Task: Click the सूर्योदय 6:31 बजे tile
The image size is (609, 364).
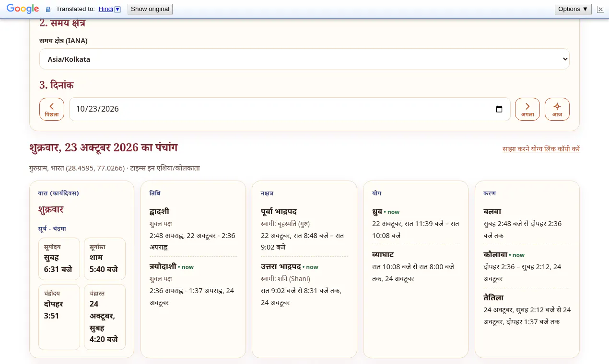Action: 59,259
